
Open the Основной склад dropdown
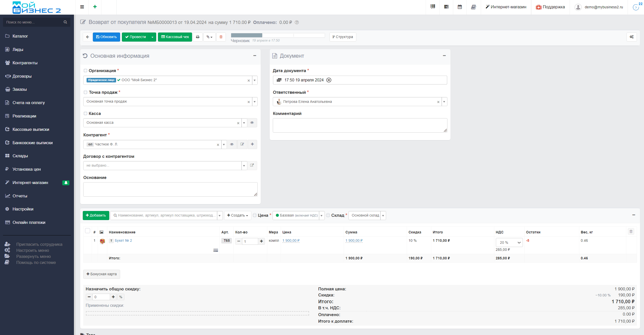tap(367, 215)
